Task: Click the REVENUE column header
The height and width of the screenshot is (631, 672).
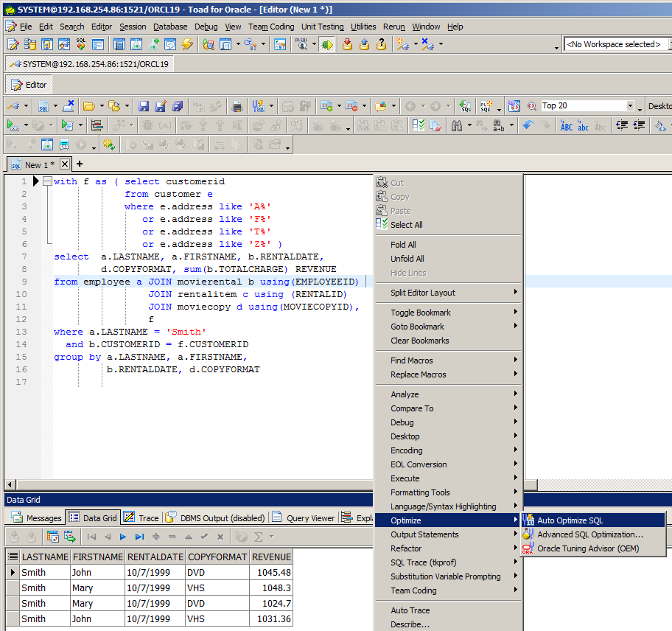Action: pos(271,557)
